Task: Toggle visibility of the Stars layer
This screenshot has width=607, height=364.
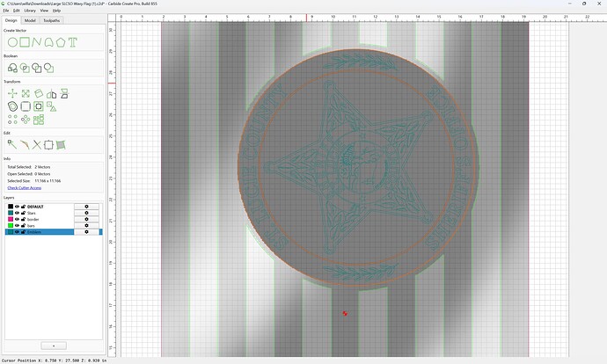Action: [x=17, y=213]
